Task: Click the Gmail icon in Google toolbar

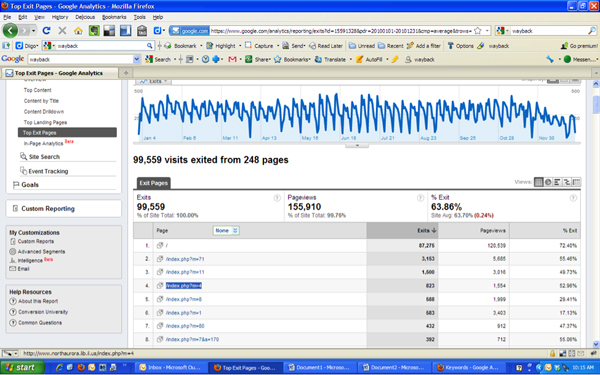Action: (x=232, y=59)
